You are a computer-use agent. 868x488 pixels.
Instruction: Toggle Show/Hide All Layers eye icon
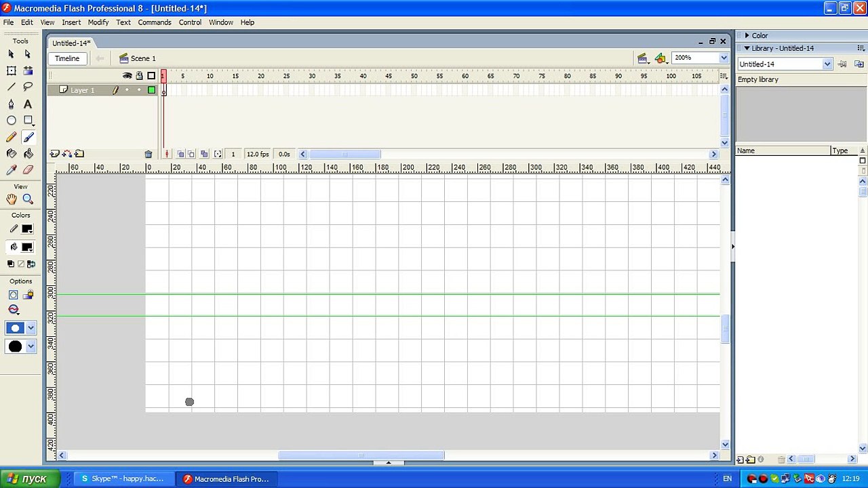click(x=127, y=76)
